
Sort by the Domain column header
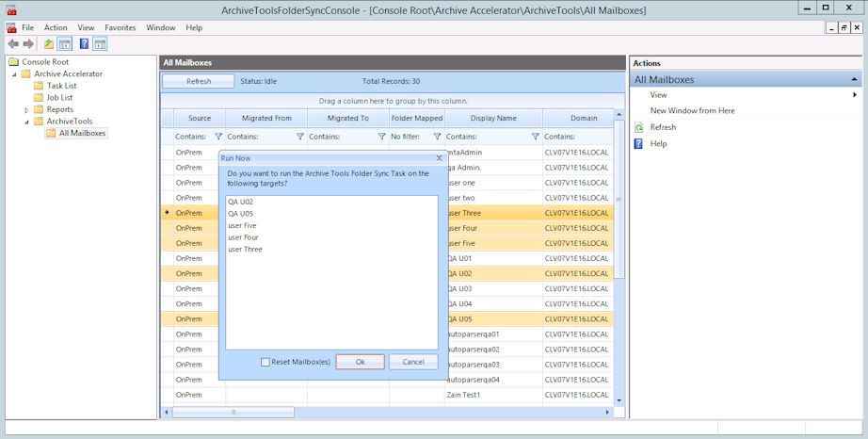tap(578, 118)
